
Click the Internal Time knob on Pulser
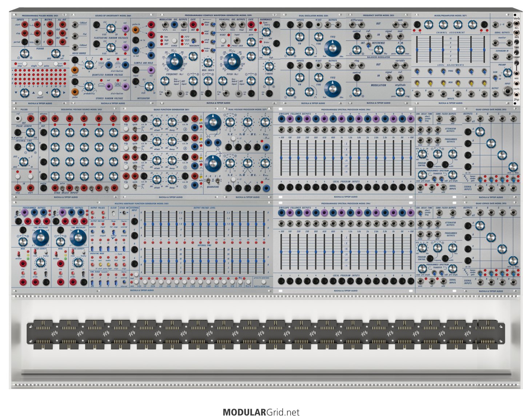point(30,147)
